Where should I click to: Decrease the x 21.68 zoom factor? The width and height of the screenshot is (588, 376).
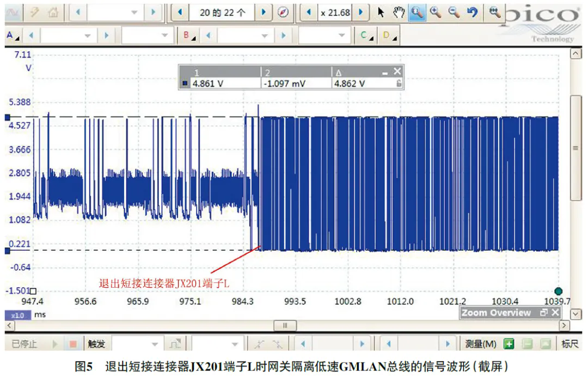(309, 13)
